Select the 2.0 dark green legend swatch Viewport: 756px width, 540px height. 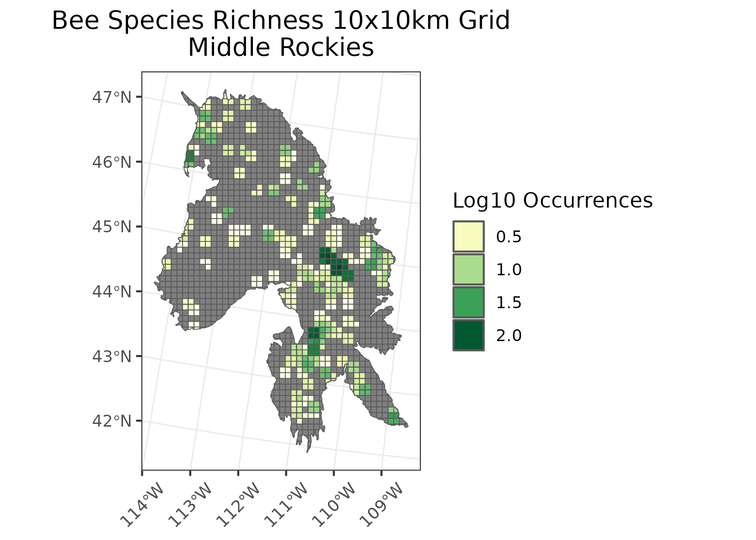pyautogui.click(x=468, y=335)
